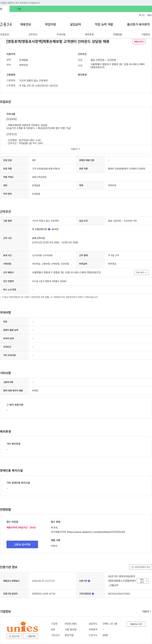Click the deadline text 채용시까지 (마감시간 : 24시)

21,527
